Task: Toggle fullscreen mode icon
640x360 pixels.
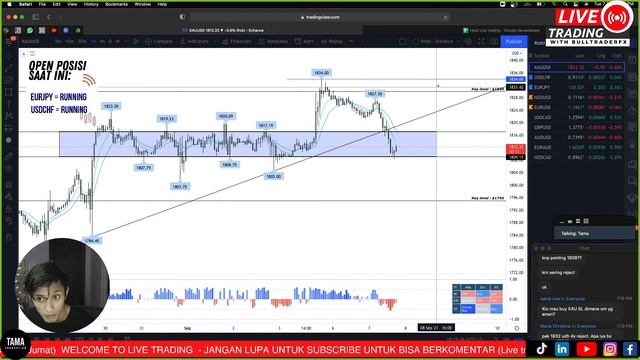Action: [x=481, y=41]
